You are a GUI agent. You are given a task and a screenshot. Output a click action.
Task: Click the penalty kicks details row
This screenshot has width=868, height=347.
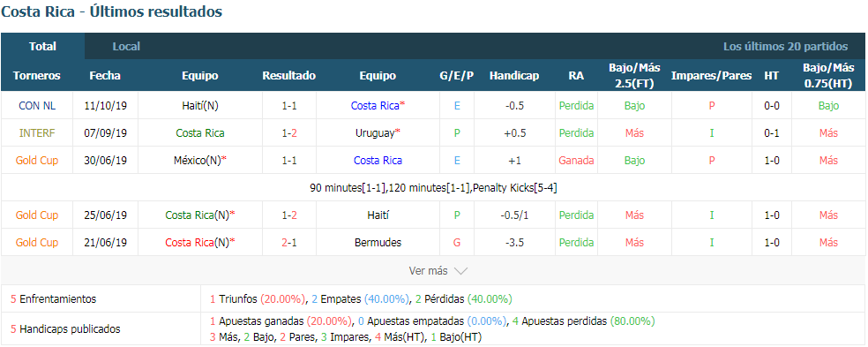[433, 188]
